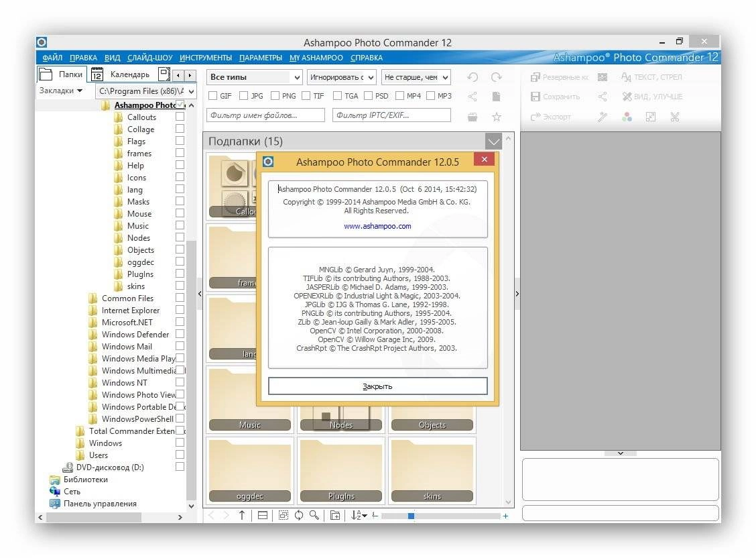Screen dimensions: 756x558
Task: Collapse the preview area with down chevron
Action: coord(621,453)
